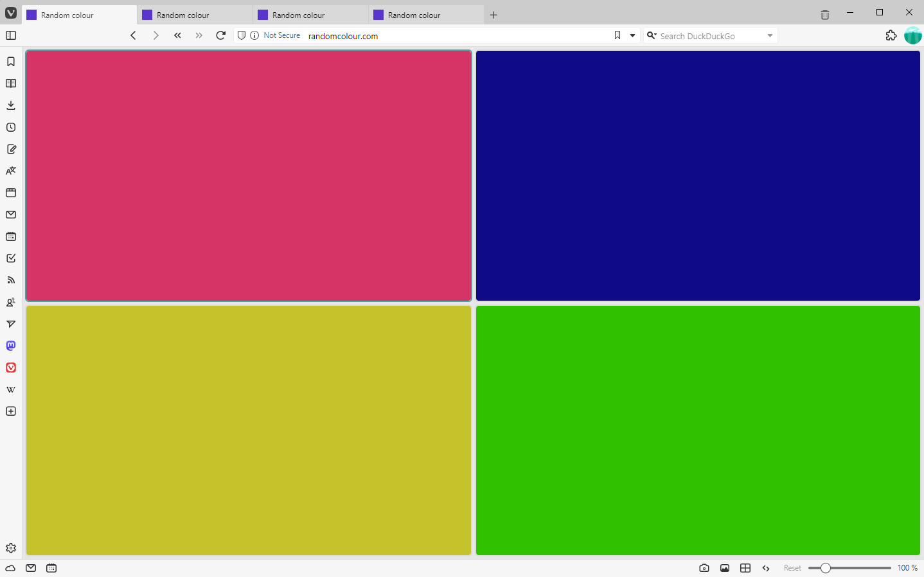Open the closed tabs trash can
This screenshot has height=577, width=924.
[x=825, y=15]
